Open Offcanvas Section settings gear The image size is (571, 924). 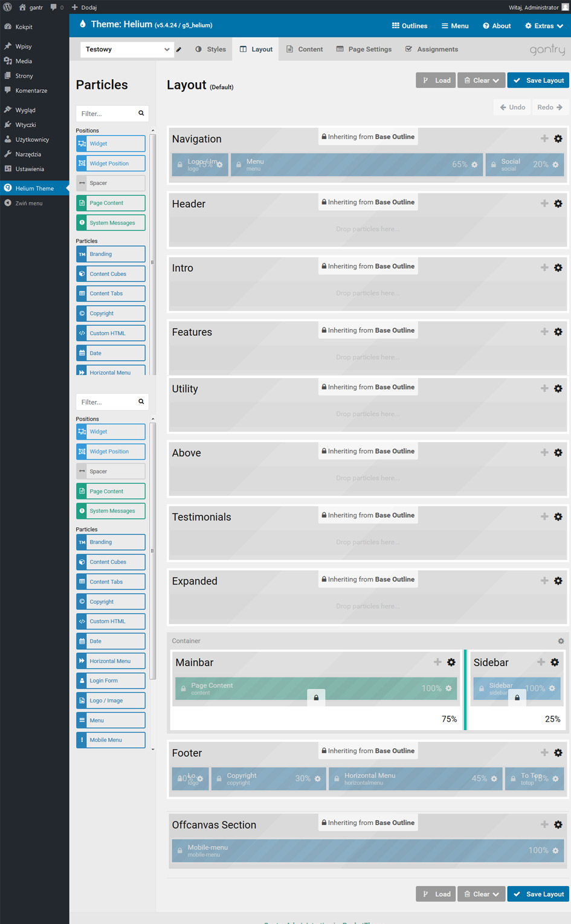point(558,825)
